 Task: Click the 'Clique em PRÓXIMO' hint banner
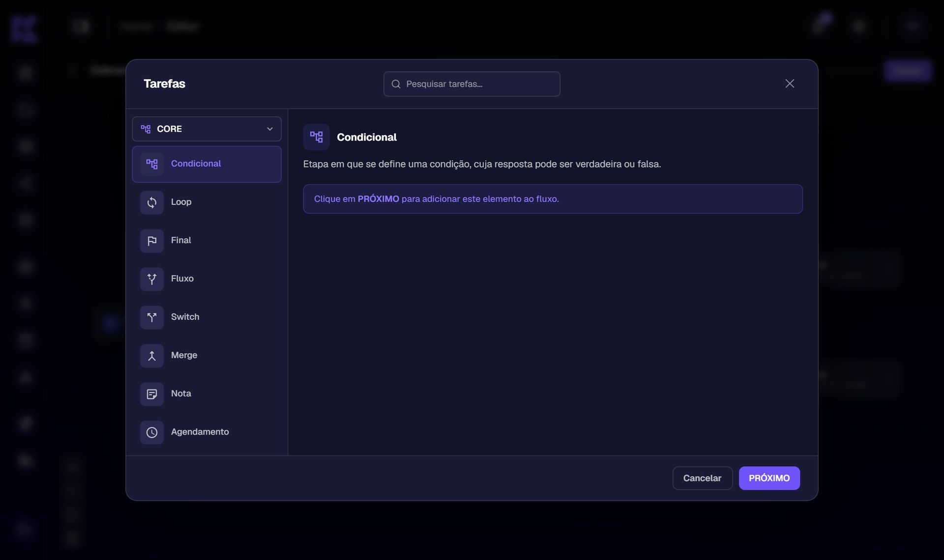[x=553, y=199]
